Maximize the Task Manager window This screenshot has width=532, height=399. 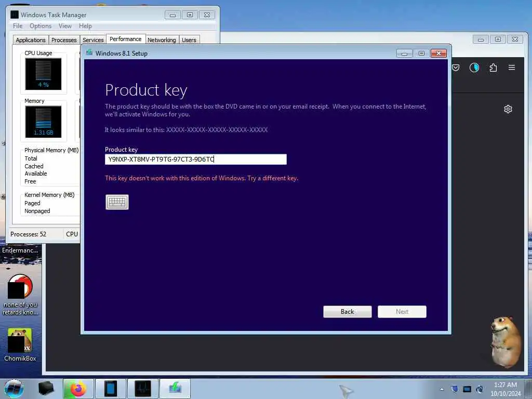click(190, 15)
